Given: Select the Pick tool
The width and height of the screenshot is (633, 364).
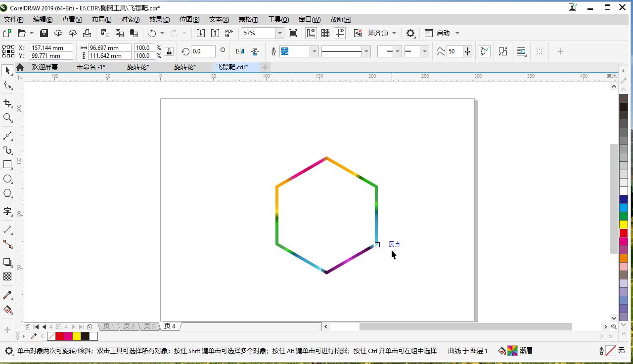Looking at the screenshot, I should (7, 70).
